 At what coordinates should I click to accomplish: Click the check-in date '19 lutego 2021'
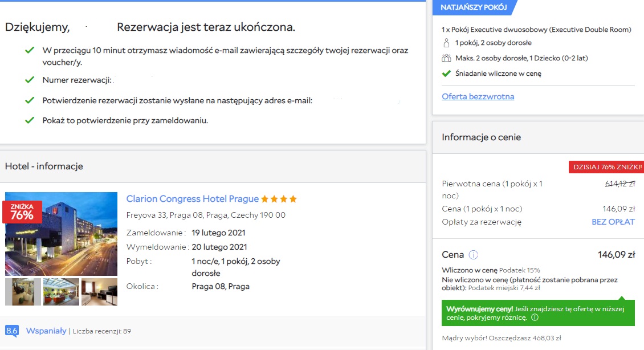point(218,233)
